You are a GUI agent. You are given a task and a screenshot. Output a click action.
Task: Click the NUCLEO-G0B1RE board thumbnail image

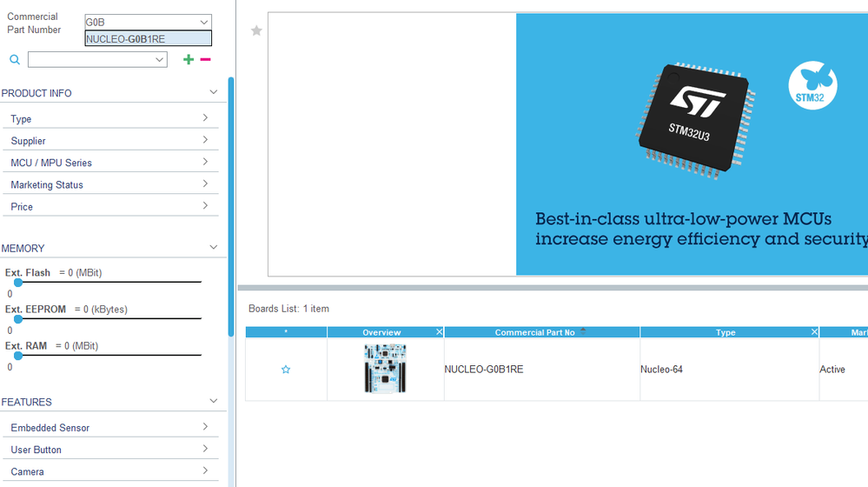point(385,369)
